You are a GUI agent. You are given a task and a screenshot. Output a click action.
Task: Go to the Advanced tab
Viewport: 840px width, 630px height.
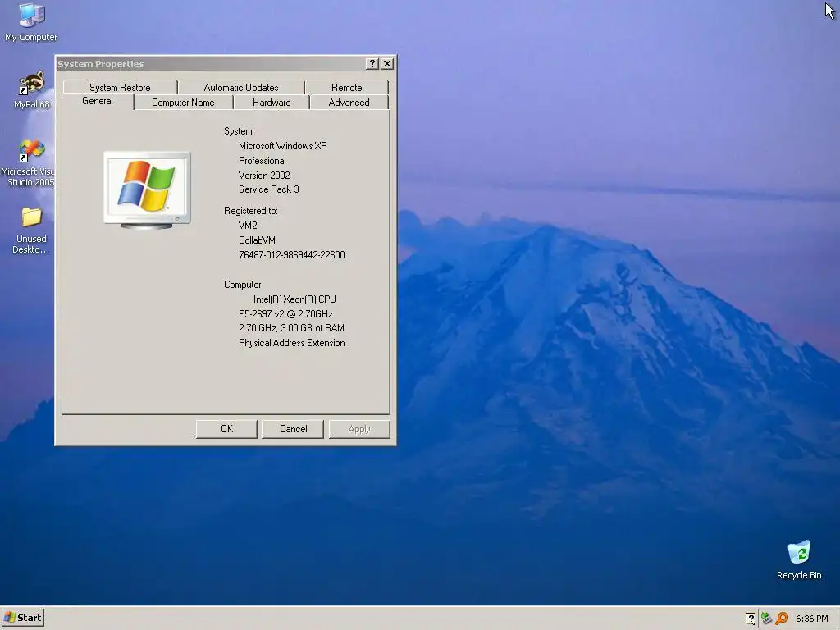[349, 103]
